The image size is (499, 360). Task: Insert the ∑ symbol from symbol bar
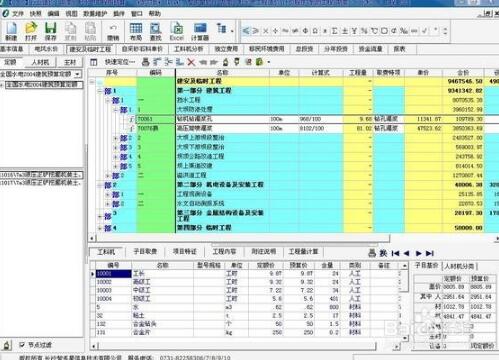335,31
